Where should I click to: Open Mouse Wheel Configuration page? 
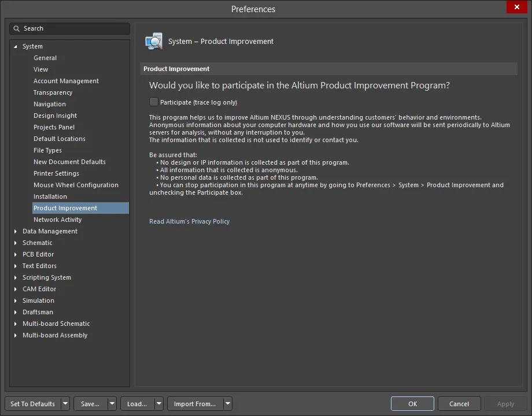76,185
